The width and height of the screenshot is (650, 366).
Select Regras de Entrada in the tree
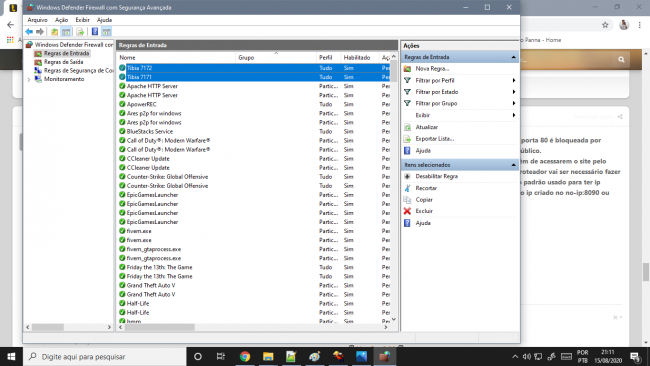66,53
